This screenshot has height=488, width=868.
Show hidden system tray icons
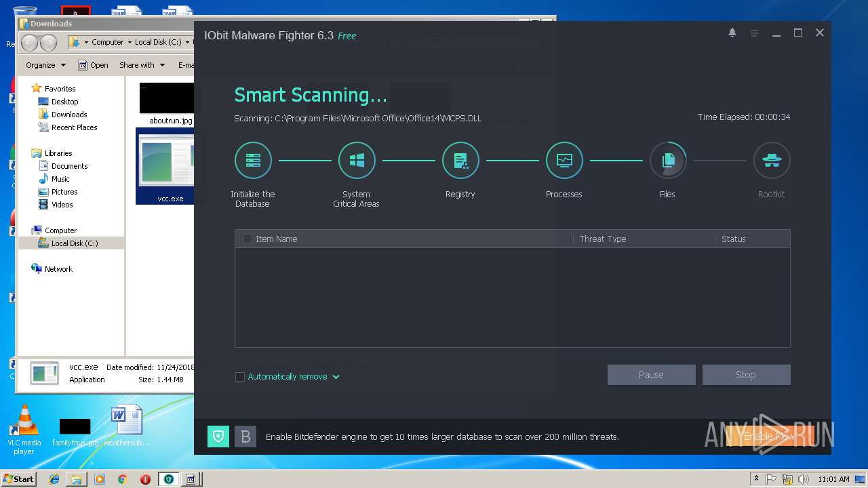tap(757, 479)
